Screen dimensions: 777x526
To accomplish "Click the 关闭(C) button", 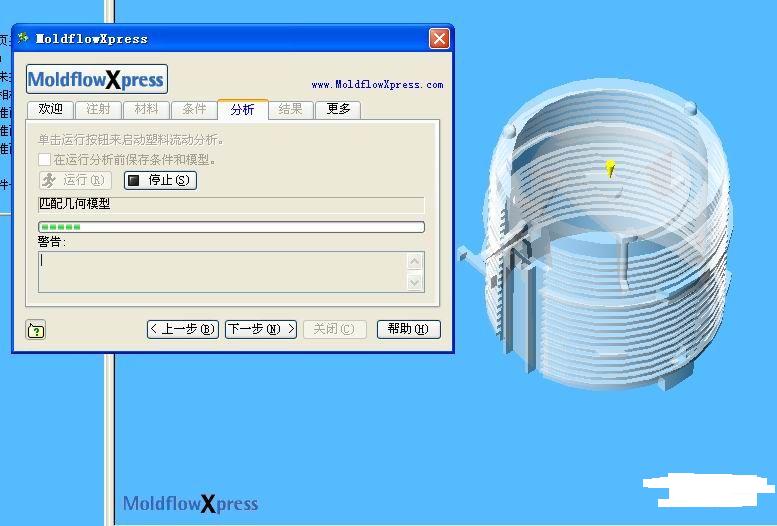I will [334, 329].
